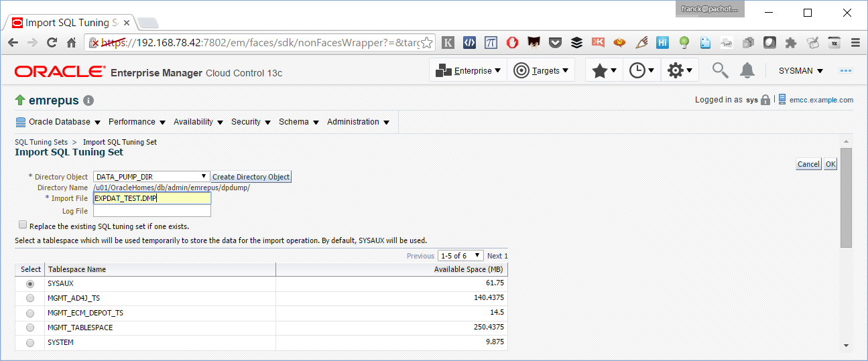Open the emcc.example.com host link

[822, 100]
